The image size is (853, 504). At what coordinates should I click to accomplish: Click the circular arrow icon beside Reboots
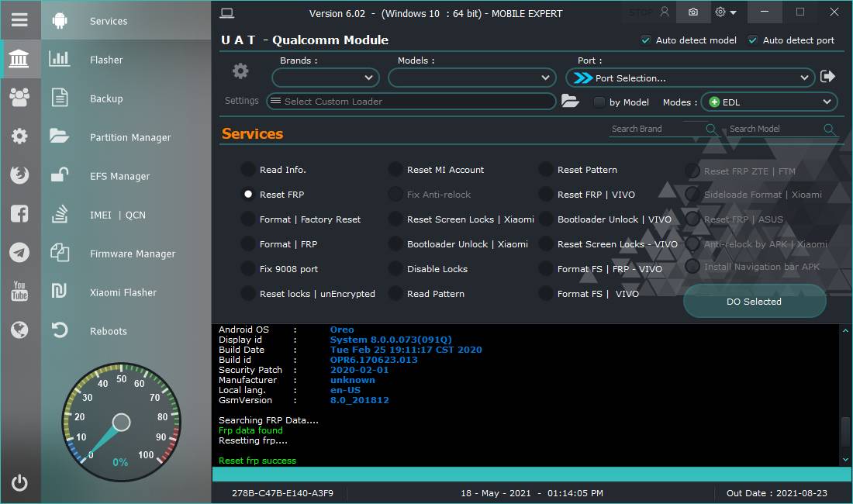pyautogui.click(x=59, y=330)
